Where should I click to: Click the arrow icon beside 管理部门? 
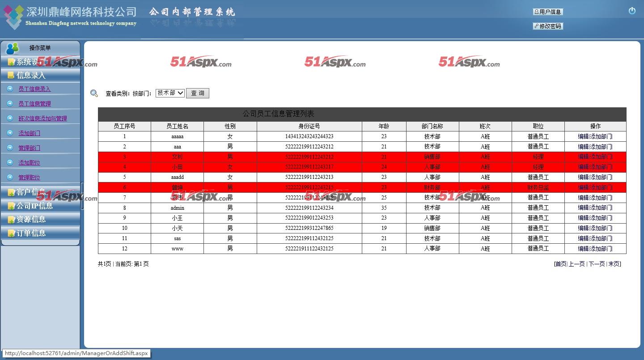pos(10,148)
